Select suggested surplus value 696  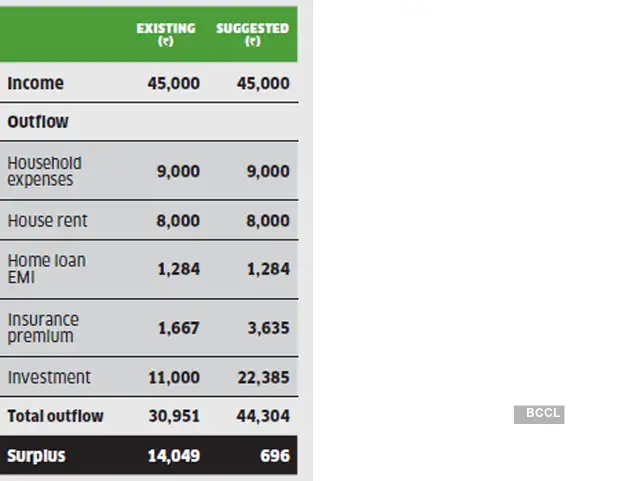coord(274,456)
